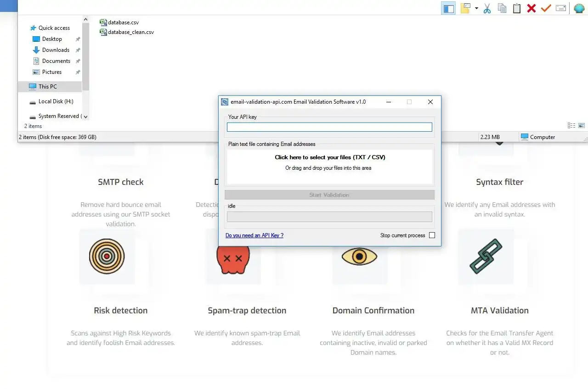The image size is (588, 390).
Task: Click the navigation pane scroll up arrow
Action: coord(85,19)
